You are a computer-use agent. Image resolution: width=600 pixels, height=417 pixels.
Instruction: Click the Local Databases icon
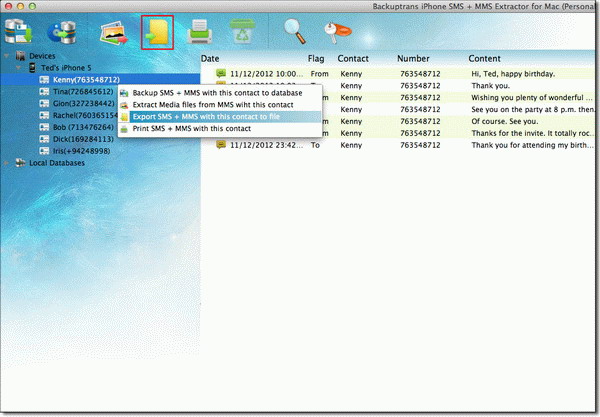point(20,163)
